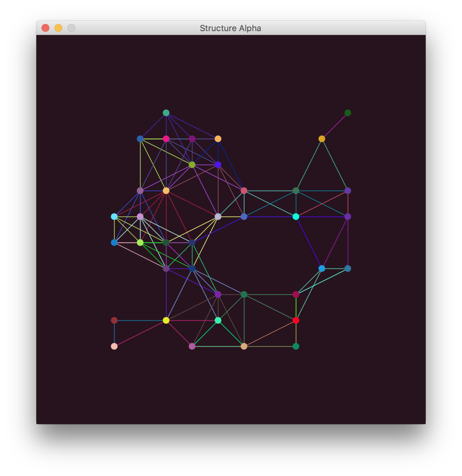Click the maroon node above the pale pink node
The width and height of the screenshot is (462, 476).
pos(114,320)
